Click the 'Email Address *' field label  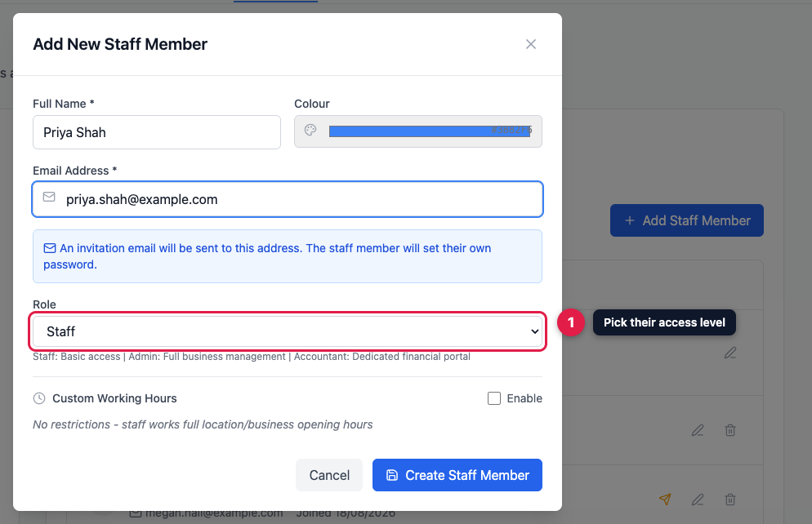click(74, 171)
